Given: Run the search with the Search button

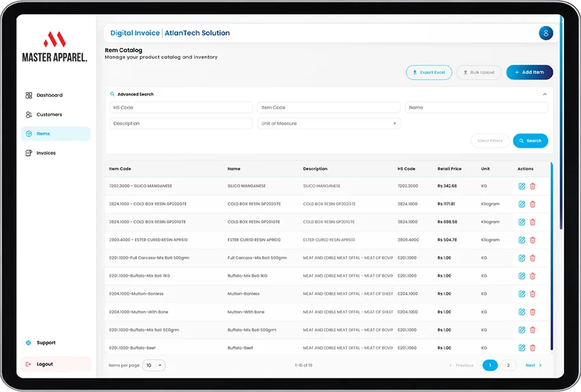Looking at the screenshot, I should 530,141.
